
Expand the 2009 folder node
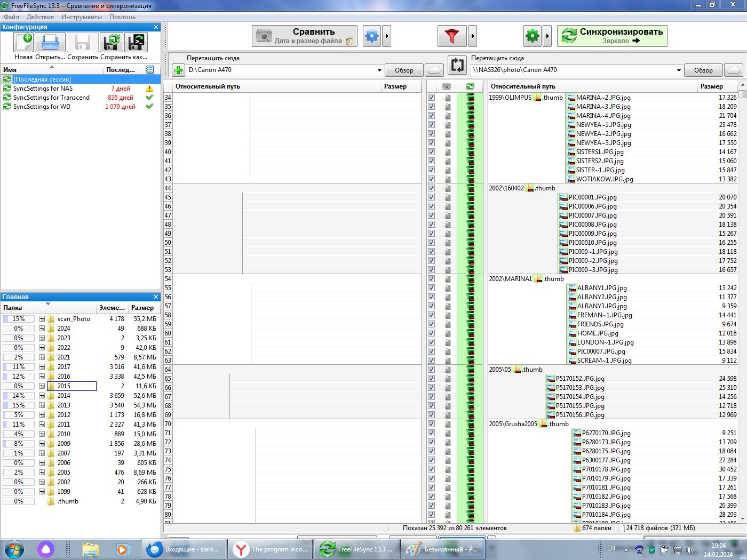42,444
